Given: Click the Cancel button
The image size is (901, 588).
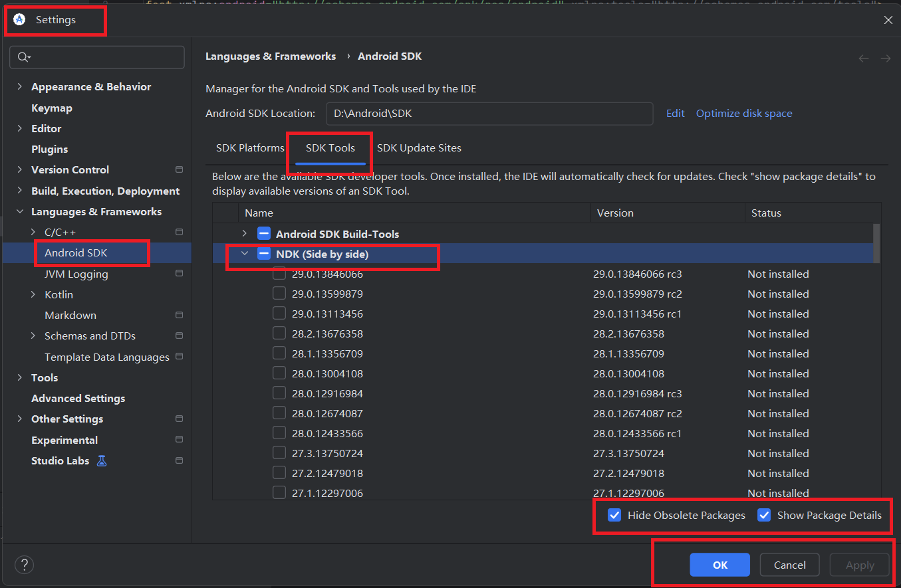Looking at the screenshot, I should (x=790, y=565).
